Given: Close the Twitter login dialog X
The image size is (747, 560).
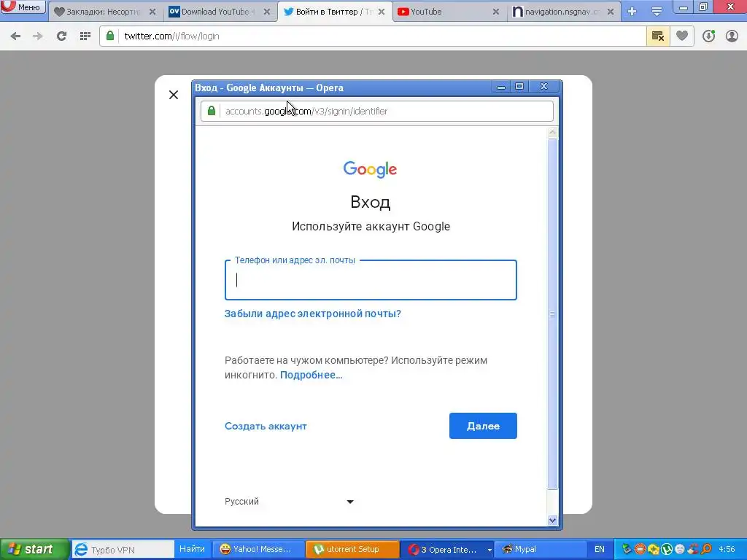Looking at the screenshot, I should point(174,95).
